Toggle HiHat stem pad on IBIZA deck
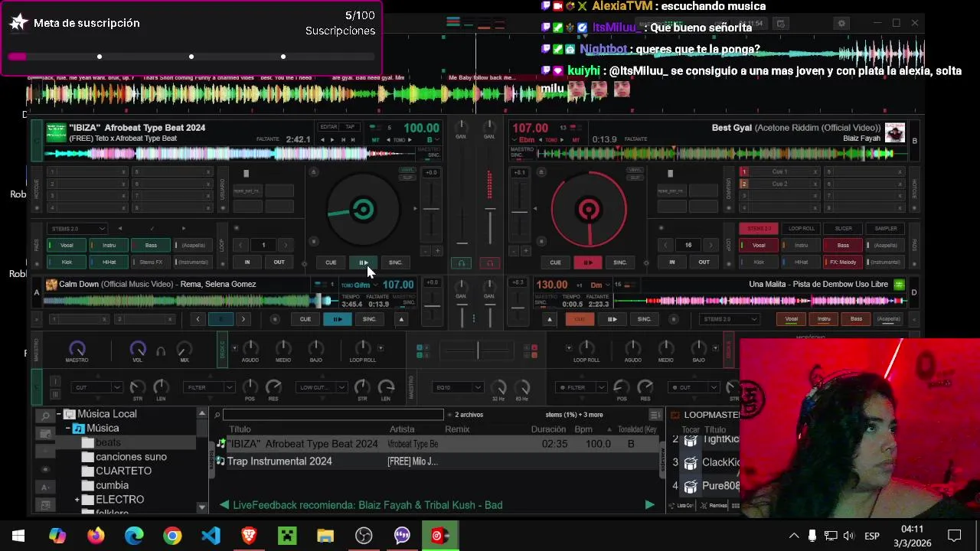 coord(109,262)
